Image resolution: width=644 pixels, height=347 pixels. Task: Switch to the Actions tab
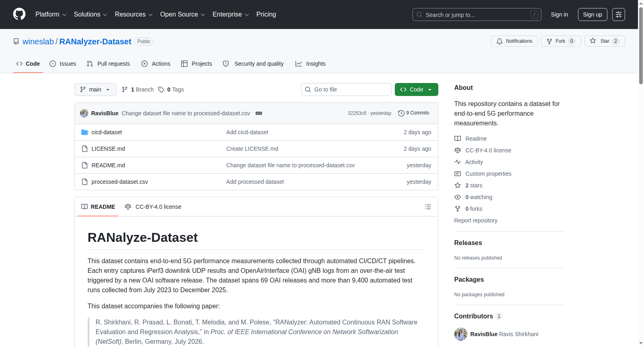[156, 64]
